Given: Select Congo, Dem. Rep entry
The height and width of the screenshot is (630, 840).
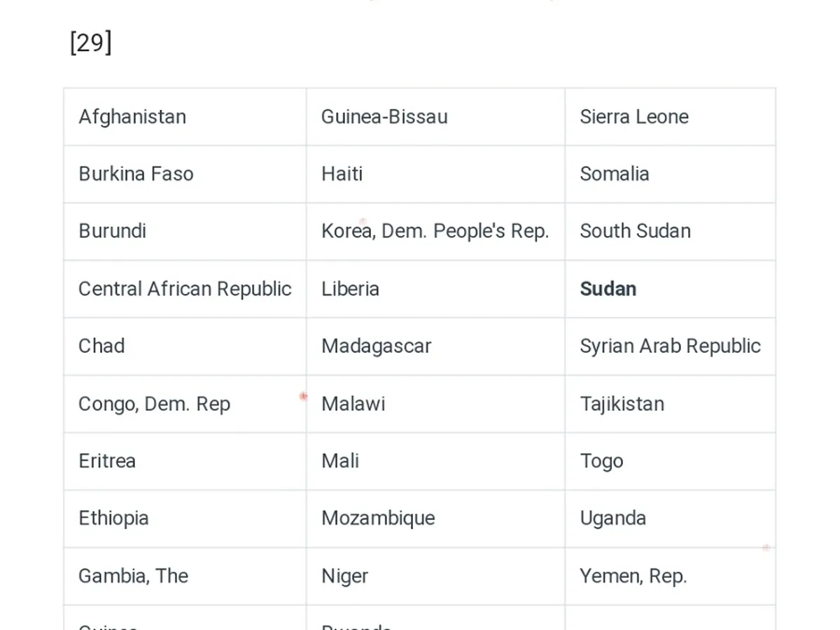Looking at the screenshot, I should 154,404.
